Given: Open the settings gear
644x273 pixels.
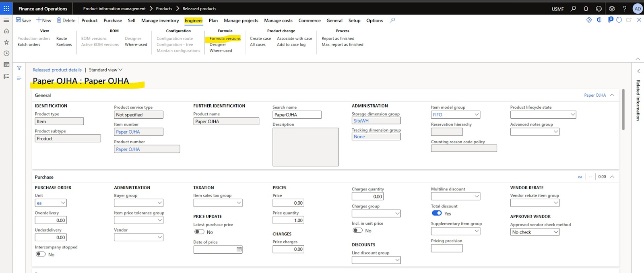Looking at the screenshot, I should tap(612, 8).
